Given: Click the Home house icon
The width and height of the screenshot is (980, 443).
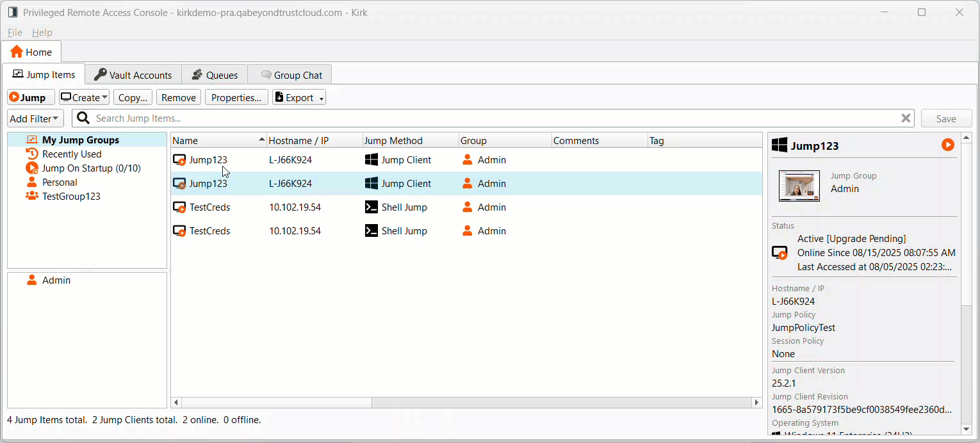Looking at the screenshot, I should [16, 52].
